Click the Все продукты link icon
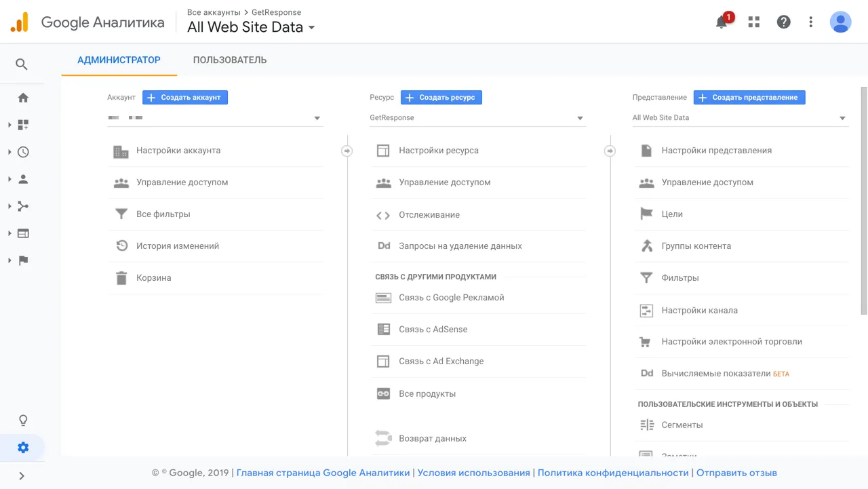This screenshot has width=868, height=489. 383,394
